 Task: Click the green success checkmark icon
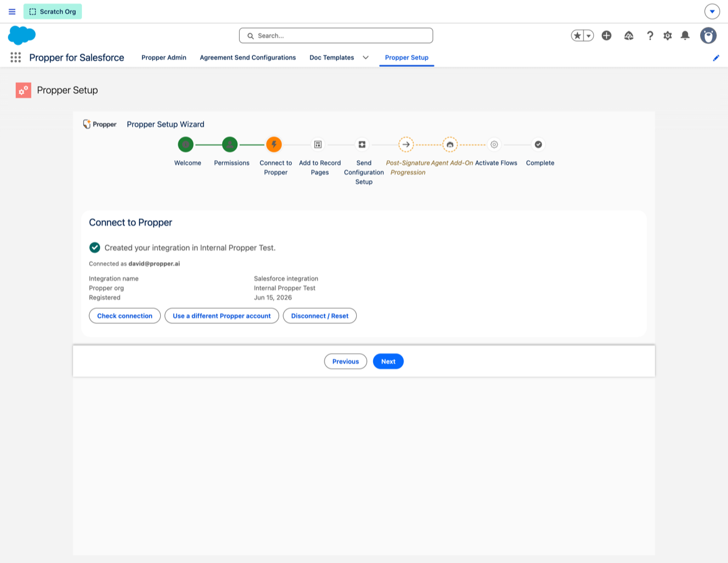[95, 248]
